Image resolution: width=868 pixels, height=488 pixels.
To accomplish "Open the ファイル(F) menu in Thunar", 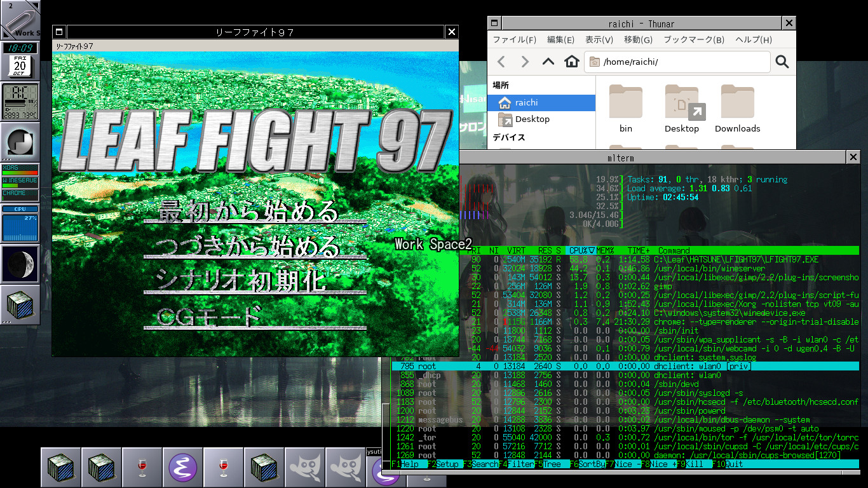I will pyautogui.click(x=514, y=39).
